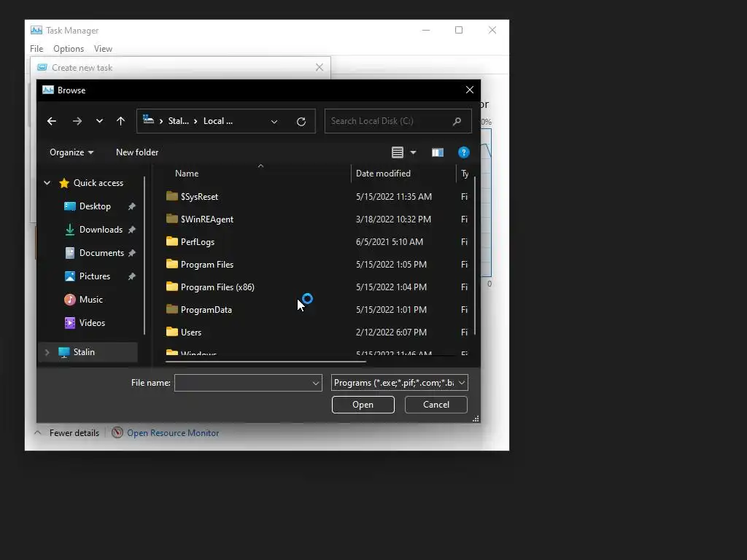Open Task Manager Options menu
Image resolution: width=747 pixels, height=560 pixels.
69,49
